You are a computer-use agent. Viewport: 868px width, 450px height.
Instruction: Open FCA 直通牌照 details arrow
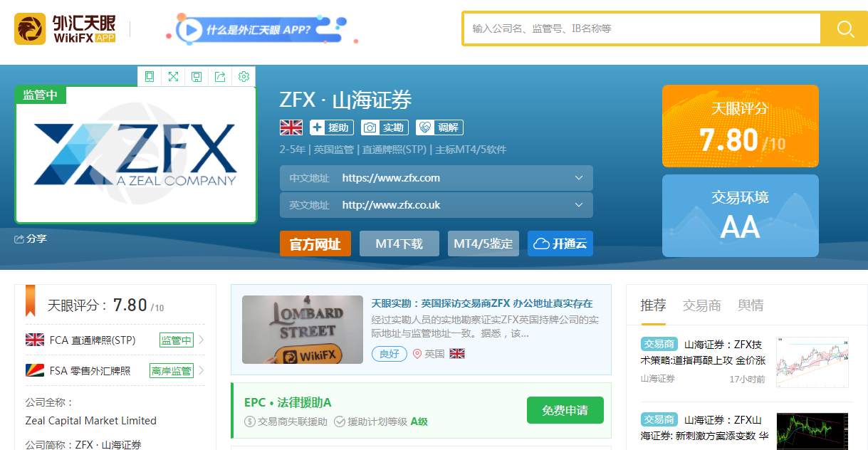pos(202,340)
